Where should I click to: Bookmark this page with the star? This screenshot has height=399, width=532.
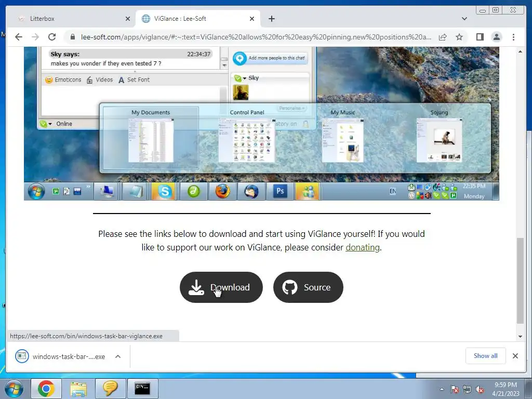pos(459,37)
